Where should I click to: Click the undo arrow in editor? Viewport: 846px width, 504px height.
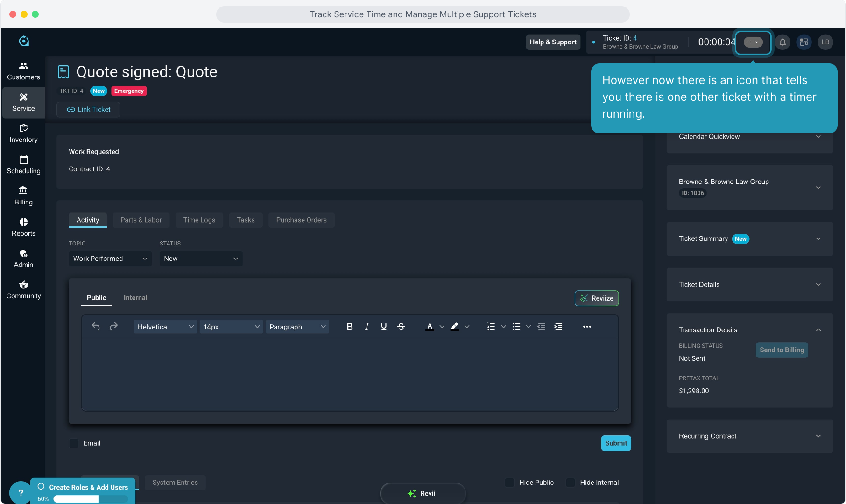[96, 327]
